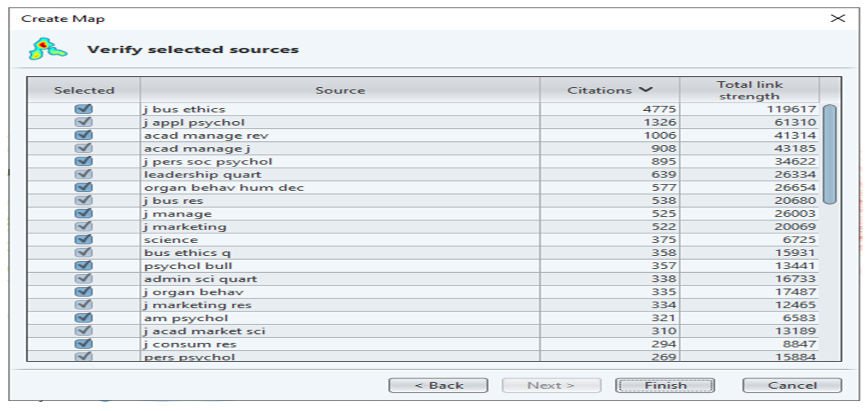The image size is (868, 411).
Task: Toggle the j appl psychol checkbox
Action: point(83,122)
